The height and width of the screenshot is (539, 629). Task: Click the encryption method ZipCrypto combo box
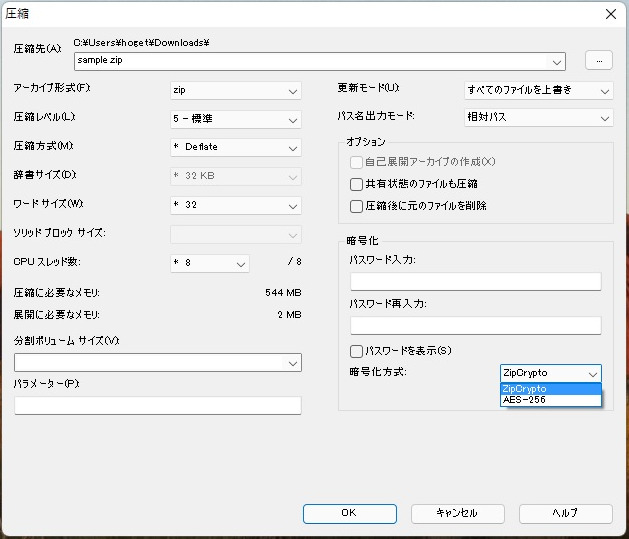(551, 373)
